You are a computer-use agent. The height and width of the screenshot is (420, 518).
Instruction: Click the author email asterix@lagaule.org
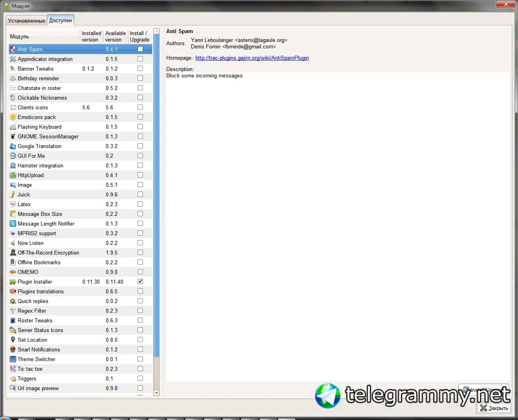(x=261, y=40)
